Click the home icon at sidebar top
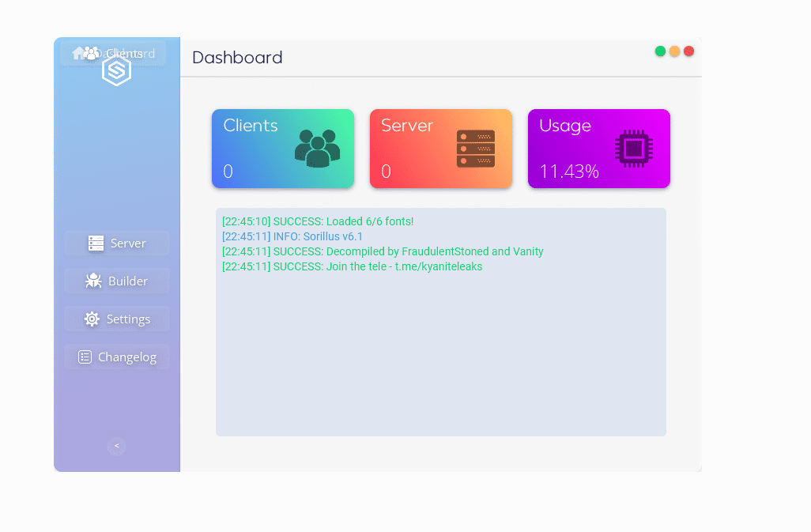The image size is (811, 532). click(78, 53)
